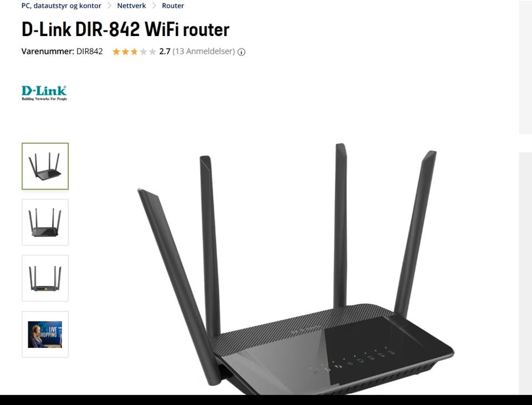
Task: Click the D-Link brand logo
Action: (x=44, y=93)
